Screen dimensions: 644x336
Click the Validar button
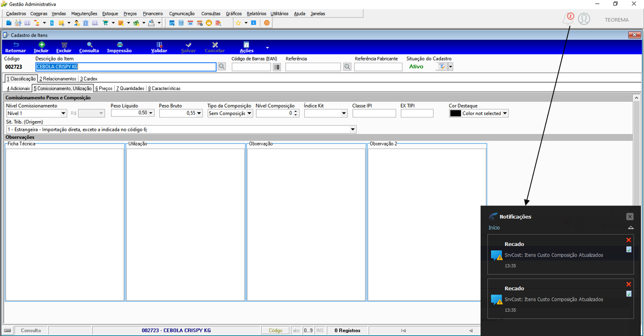159,48
